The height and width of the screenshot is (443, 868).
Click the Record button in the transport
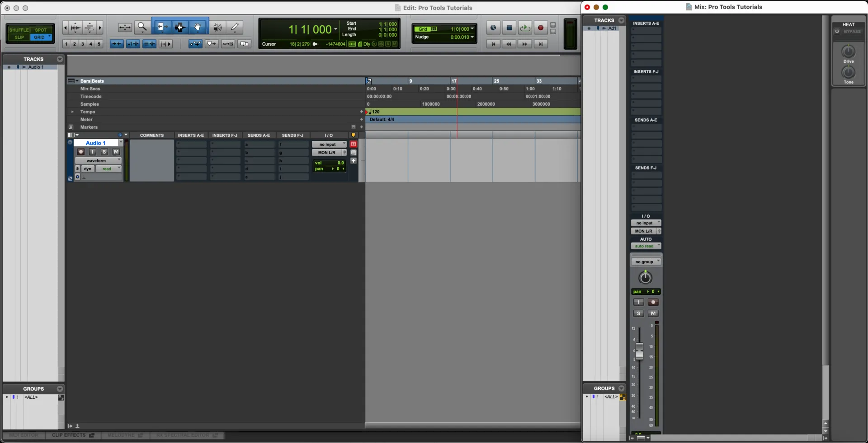pyautogui.click(x=540, y=28)
